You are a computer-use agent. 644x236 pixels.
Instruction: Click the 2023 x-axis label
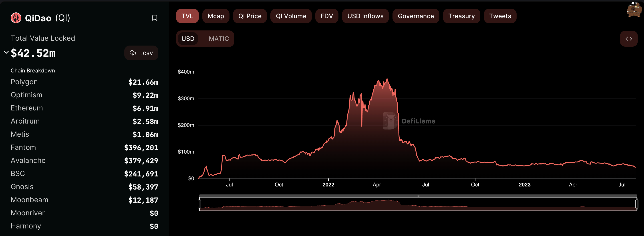click(525, 184)
